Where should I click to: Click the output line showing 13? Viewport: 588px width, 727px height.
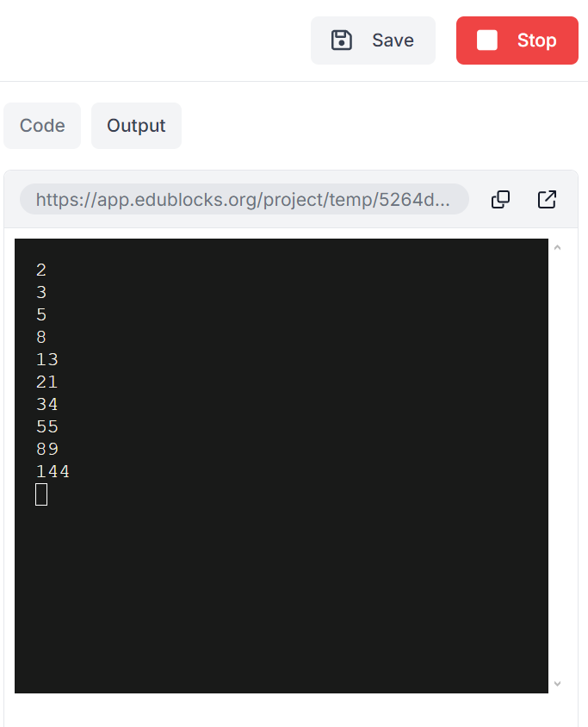point(47,359)
